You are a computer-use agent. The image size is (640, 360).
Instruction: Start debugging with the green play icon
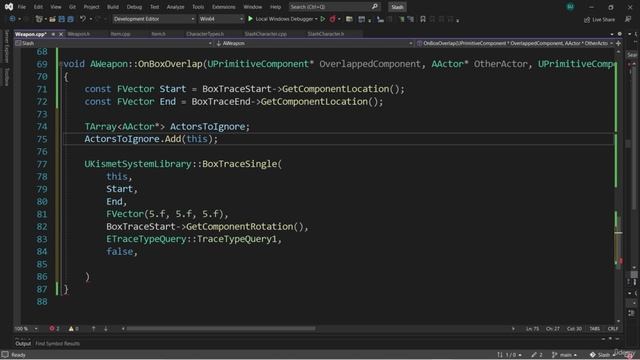251,19
